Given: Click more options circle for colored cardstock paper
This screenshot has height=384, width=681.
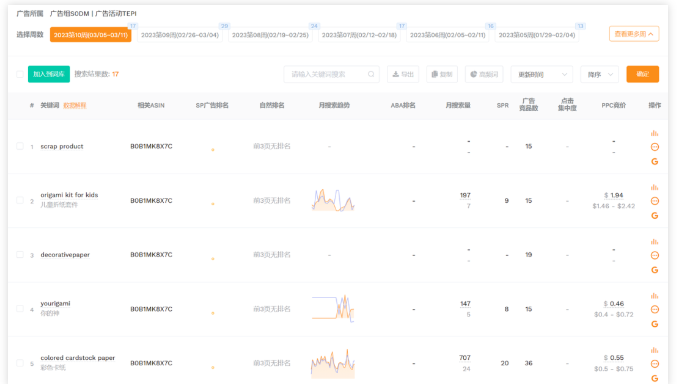Looking at the screenshot, I should (x=655, y=364).
